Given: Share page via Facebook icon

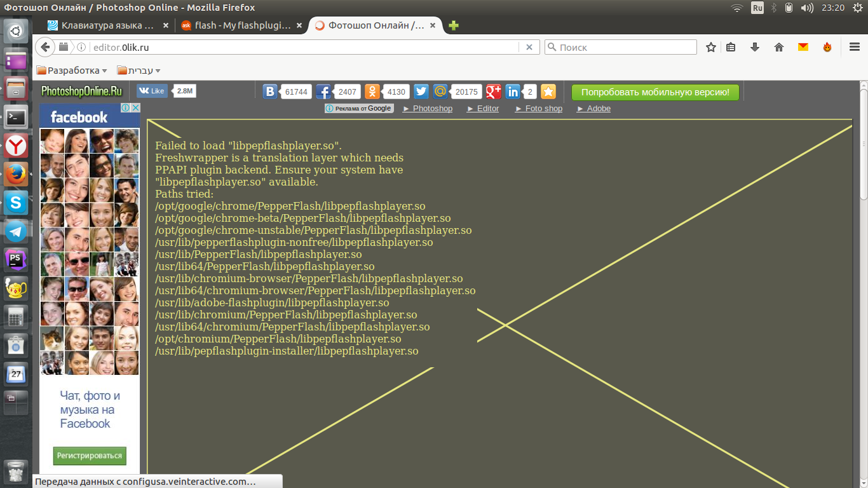Looking at the screenshot, I should point(323,91).
